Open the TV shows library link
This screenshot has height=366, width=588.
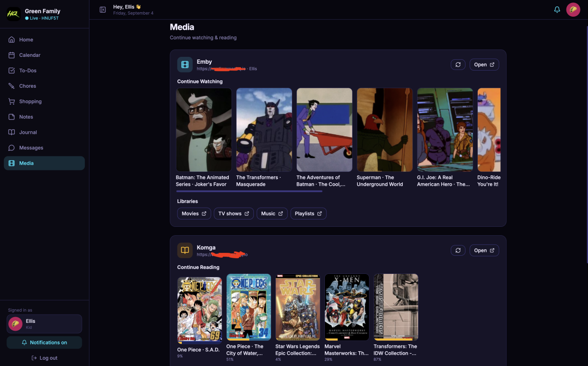coord(234,214)
